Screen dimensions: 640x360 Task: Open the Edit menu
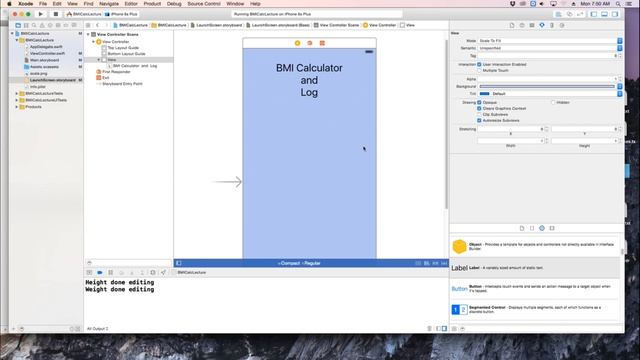click(x=57, y=4)
